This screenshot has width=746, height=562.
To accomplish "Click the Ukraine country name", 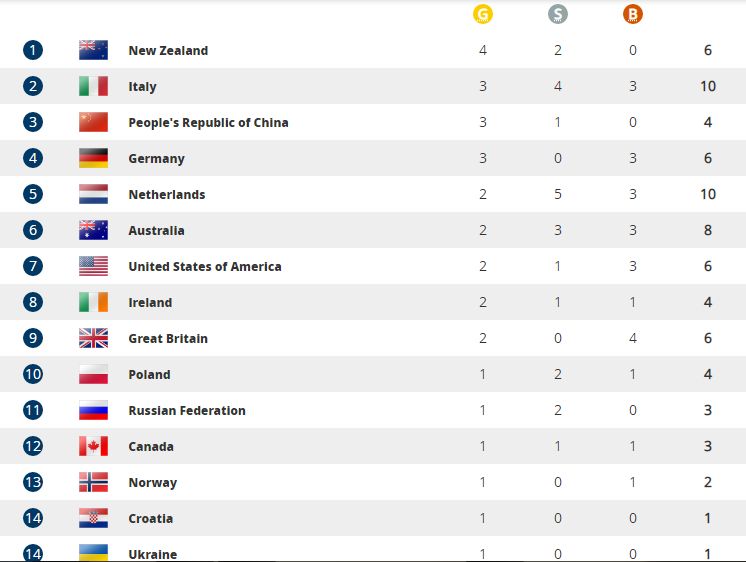I will pos(152,554).
